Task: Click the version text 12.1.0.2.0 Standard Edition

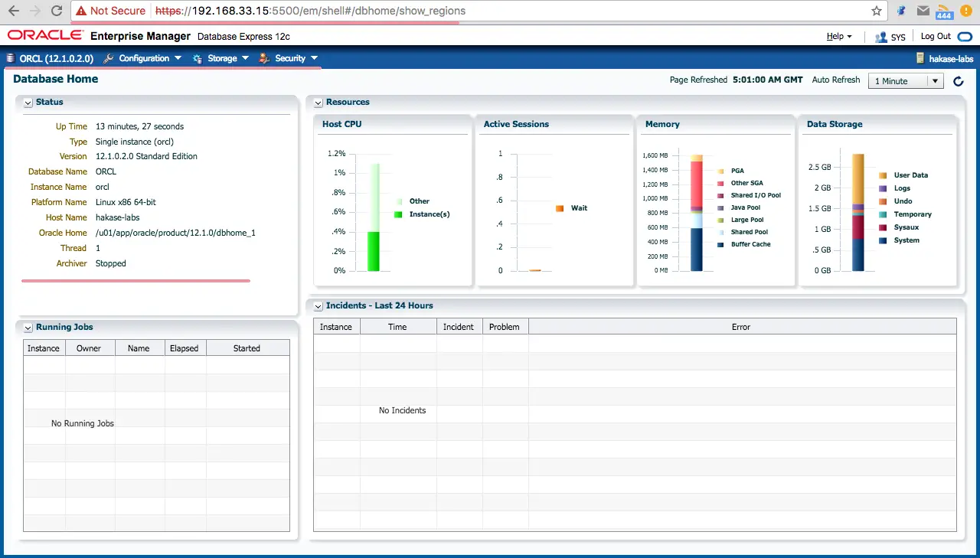Action: tap(146, 156)
